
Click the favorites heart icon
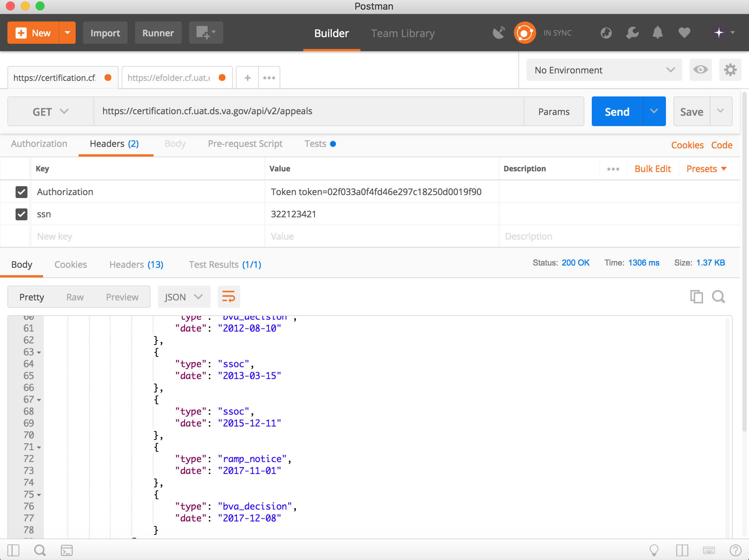point(684,33)
